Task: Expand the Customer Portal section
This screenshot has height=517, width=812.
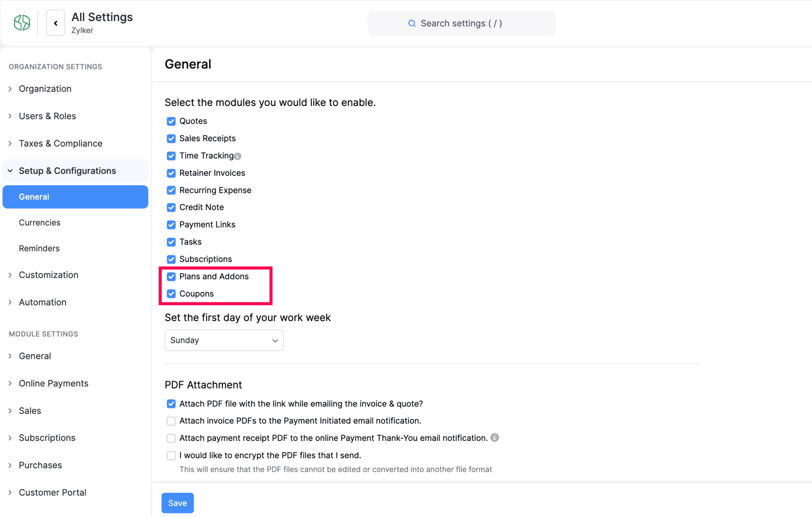Action: [52, 492]
